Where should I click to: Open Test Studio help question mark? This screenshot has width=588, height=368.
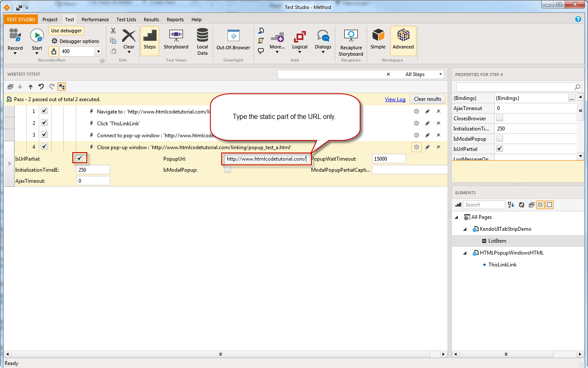tap(578, 19)
